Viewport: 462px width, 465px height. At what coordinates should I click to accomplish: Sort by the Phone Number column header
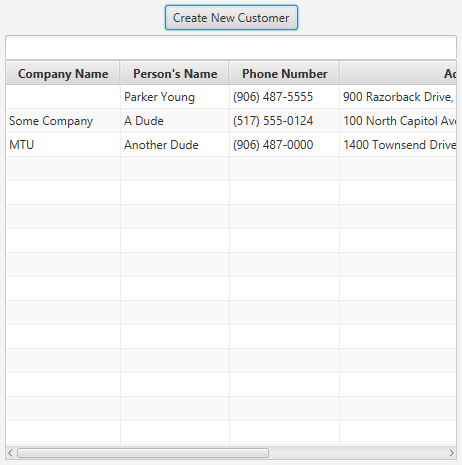tap(284, 73)
